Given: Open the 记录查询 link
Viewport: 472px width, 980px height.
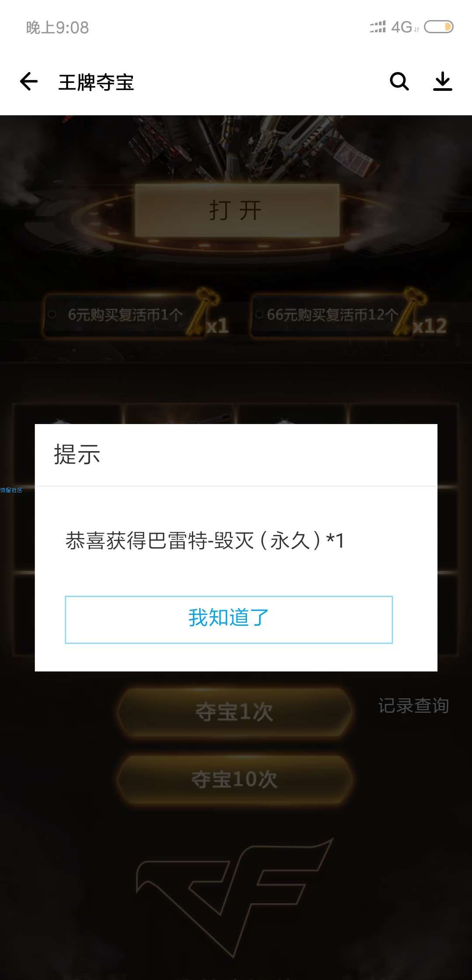Looking at the screenshot, I should tap(413, 706).
